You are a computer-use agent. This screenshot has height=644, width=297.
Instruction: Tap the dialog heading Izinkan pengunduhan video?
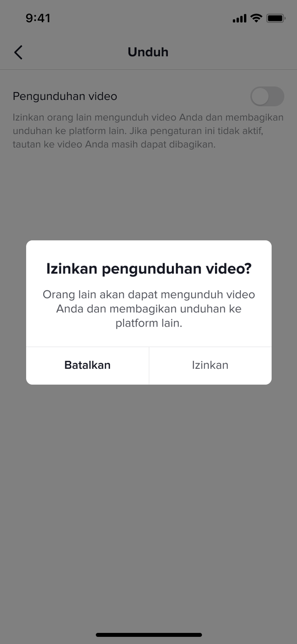click(149, 269)
